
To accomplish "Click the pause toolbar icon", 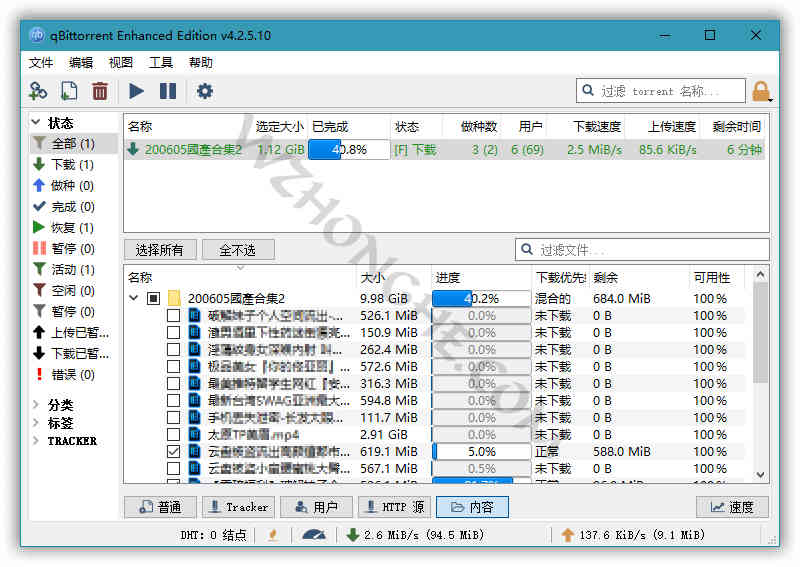I will [168, 91].
